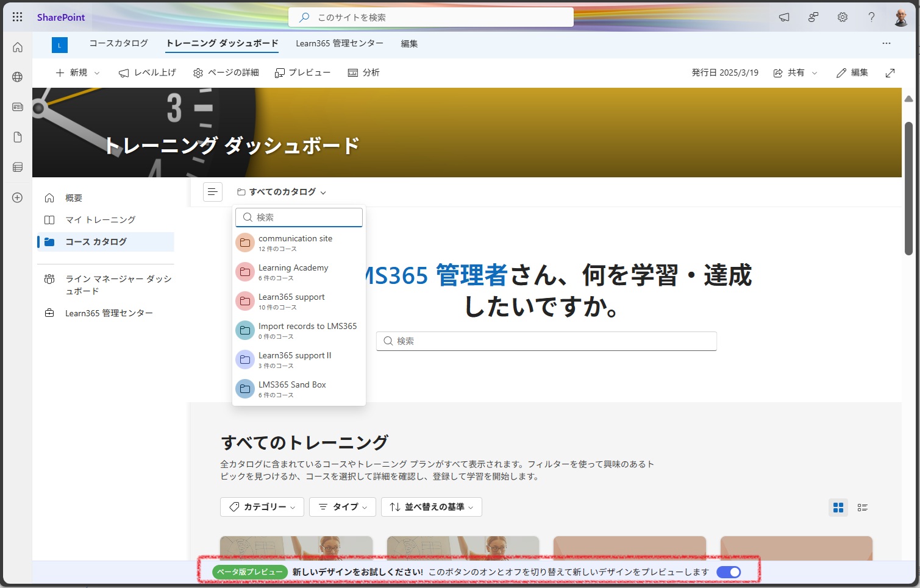The image size is (920, 588).
Task: Open the second course card thumbnail
Action: (x=463, y=548)
